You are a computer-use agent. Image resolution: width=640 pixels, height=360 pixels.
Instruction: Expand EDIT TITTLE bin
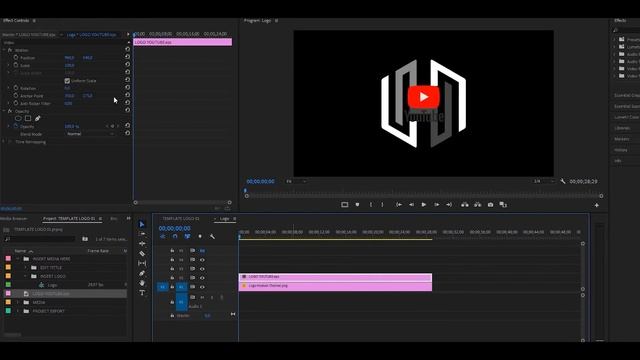pos(26,268)
